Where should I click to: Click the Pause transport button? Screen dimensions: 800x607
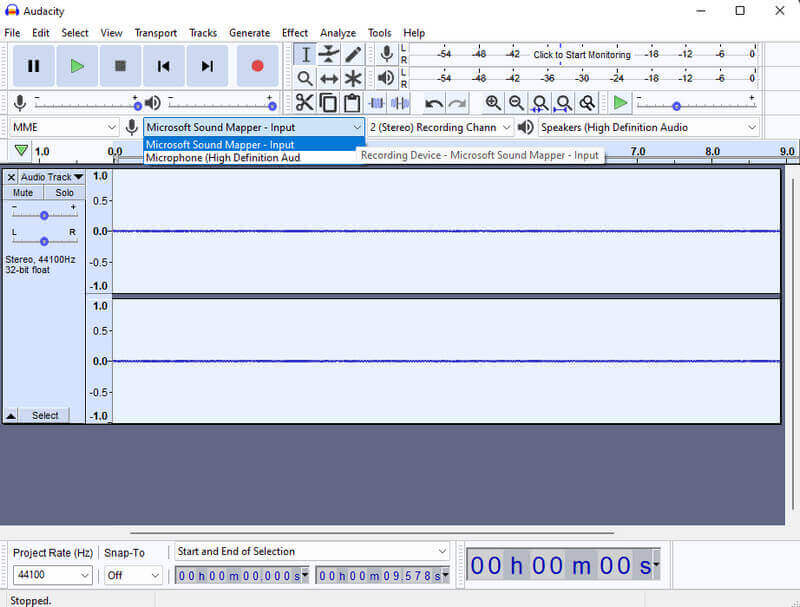34,66
